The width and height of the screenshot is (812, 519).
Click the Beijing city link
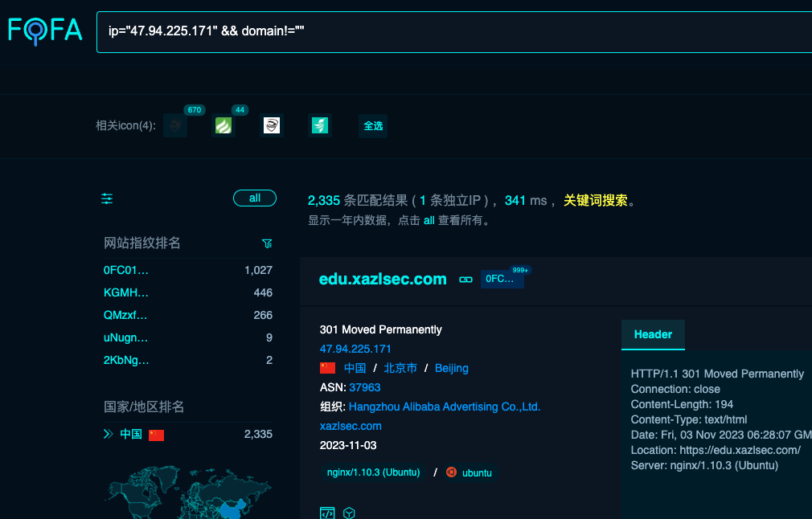click(452, 368)
